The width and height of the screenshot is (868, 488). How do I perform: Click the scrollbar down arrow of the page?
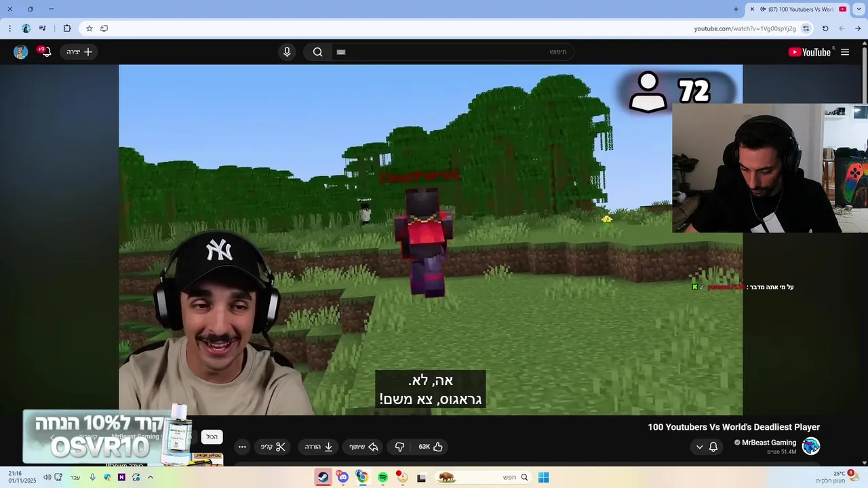pyautogui.click(x=863, y=462)
